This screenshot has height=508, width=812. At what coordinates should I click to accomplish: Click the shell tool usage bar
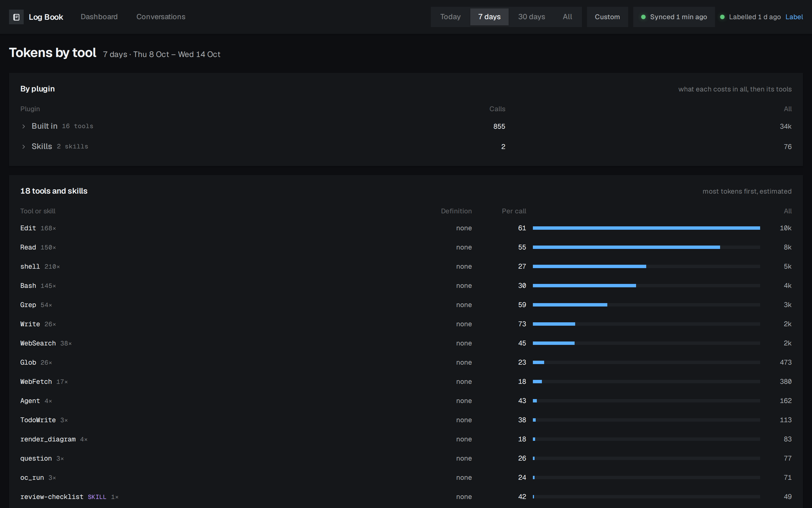tap(646, 266)
